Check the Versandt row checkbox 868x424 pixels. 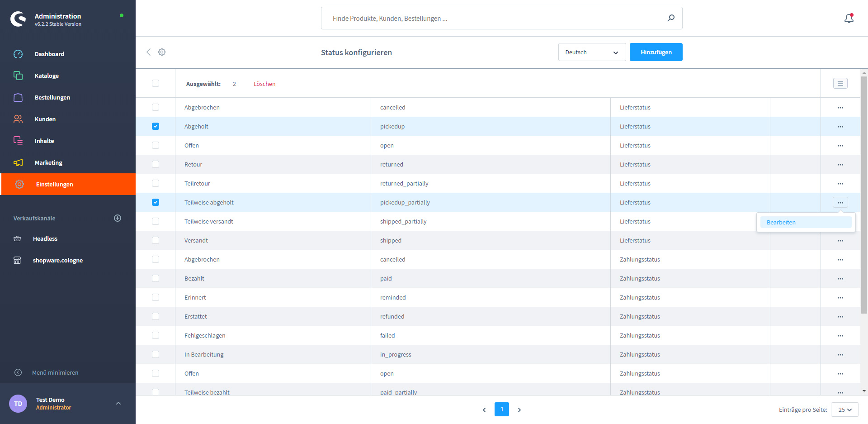click(156, 240)
